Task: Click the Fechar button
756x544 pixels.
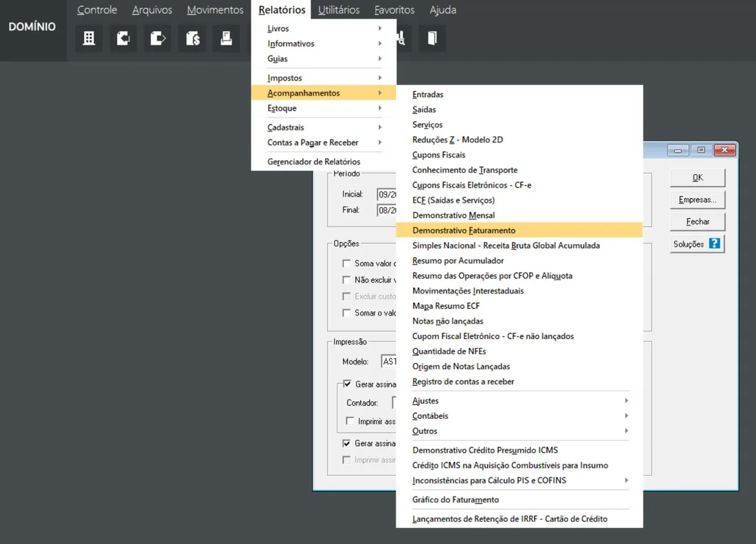Action: 697,221
